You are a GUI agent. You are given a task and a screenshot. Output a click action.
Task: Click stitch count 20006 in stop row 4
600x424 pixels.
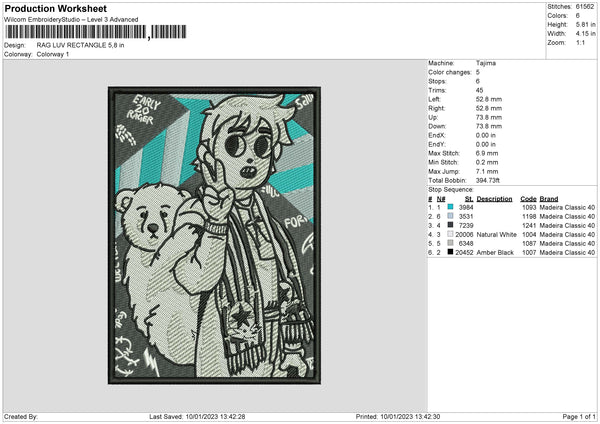(464, 235)
